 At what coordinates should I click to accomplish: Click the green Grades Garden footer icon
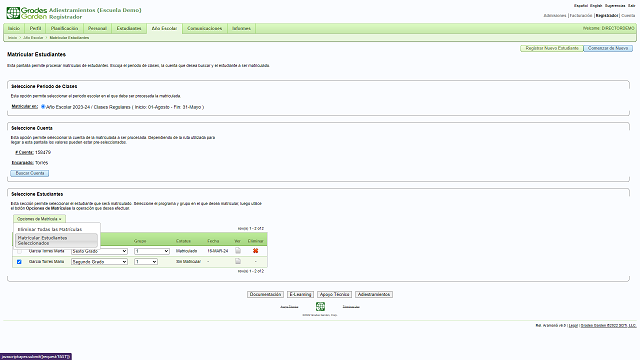(x=320, y=306)
